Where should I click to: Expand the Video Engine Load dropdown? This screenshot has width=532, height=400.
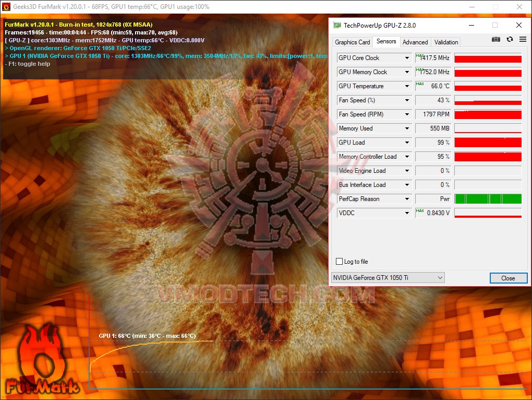coord(407,171)
